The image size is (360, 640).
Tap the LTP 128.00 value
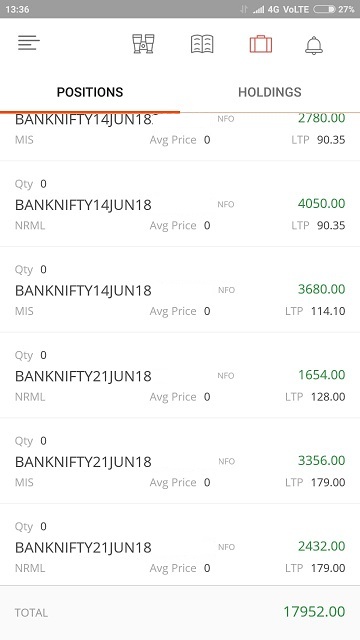click(328, 397)
